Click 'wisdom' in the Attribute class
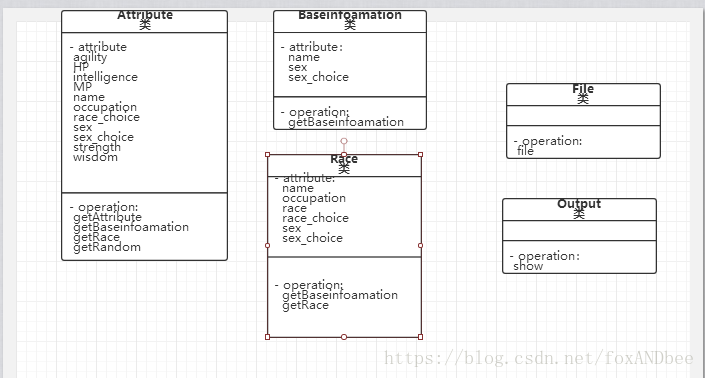The width and height of the screenshot is (705, 378). pyautogui.click(x=95, y=157)
